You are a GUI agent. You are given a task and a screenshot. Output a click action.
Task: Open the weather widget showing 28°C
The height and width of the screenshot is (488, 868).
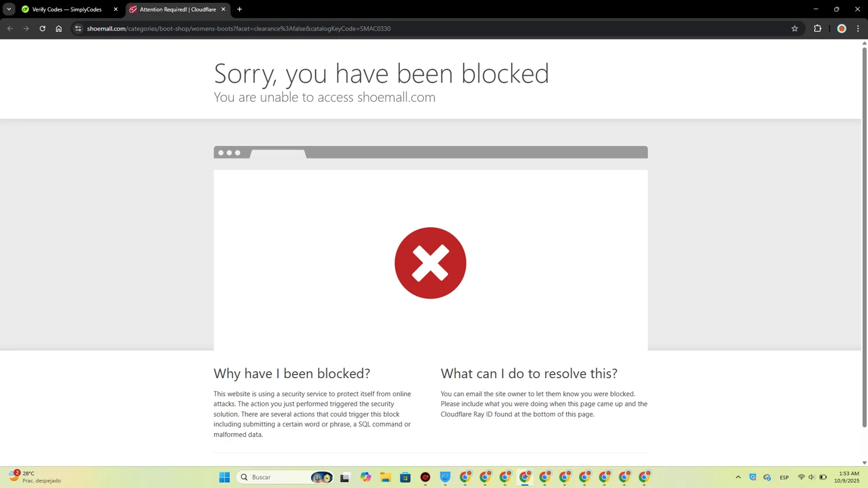point(35,477)
